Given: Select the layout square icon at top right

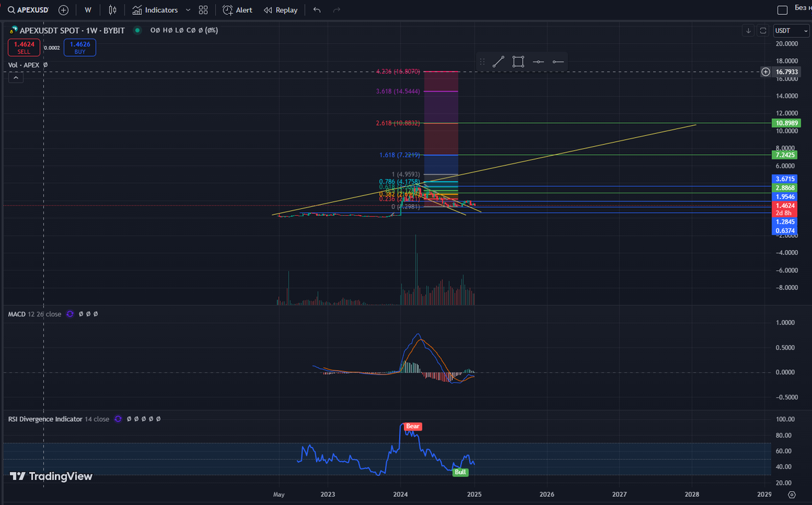Looking at the screenshot, I should (x=782, y=10).
